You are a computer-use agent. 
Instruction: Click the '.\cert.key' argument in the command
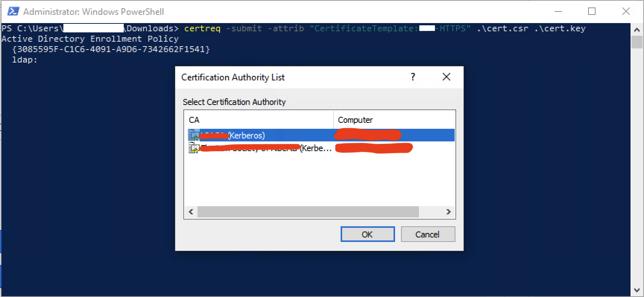point(560,29)
